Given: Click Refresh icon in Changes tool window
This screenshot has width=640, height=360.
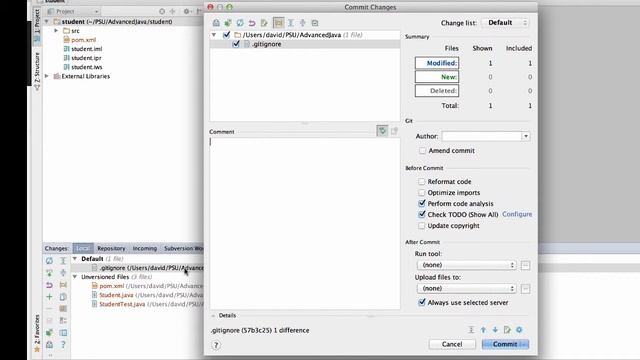Looking at the screenshot, I should 49,260.
